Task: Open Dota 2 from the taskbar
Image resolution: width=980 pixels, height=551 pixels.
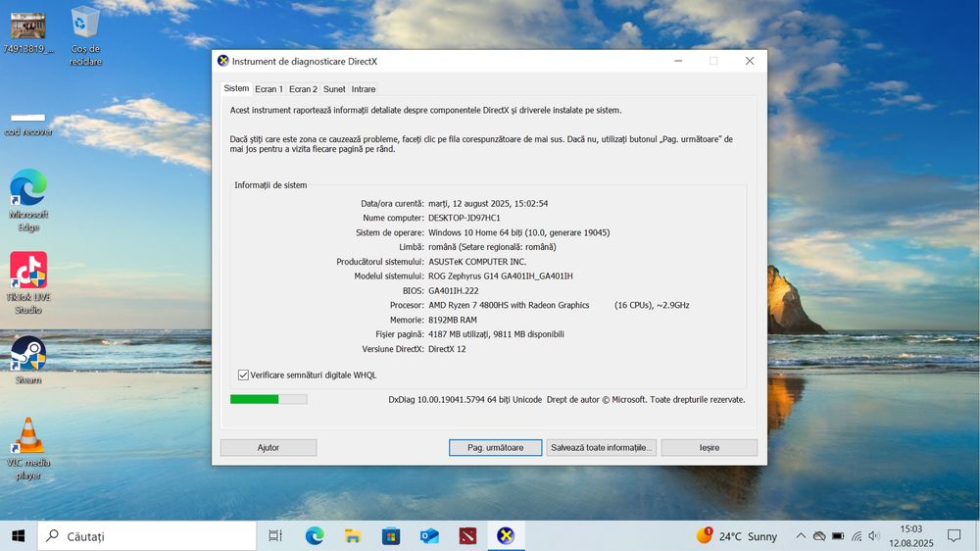Action: point(467,536)
